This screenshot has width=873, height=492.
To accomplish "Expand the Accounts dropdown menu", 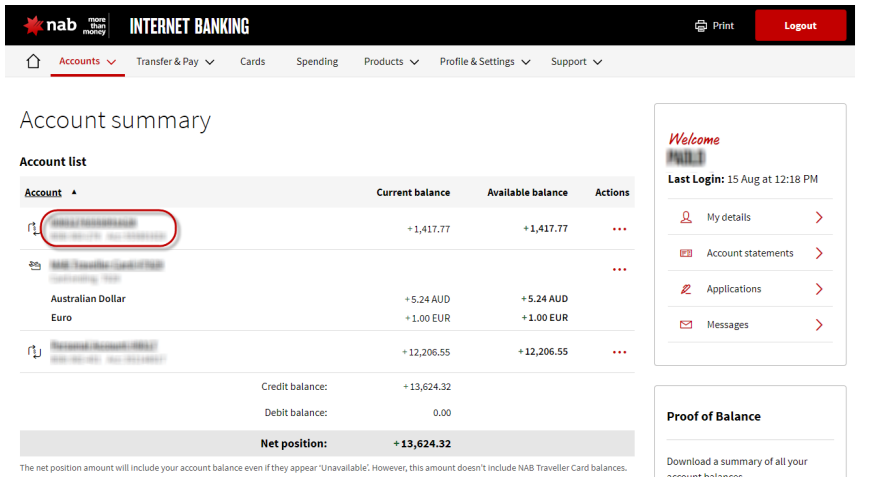I will tap(87, 61).
